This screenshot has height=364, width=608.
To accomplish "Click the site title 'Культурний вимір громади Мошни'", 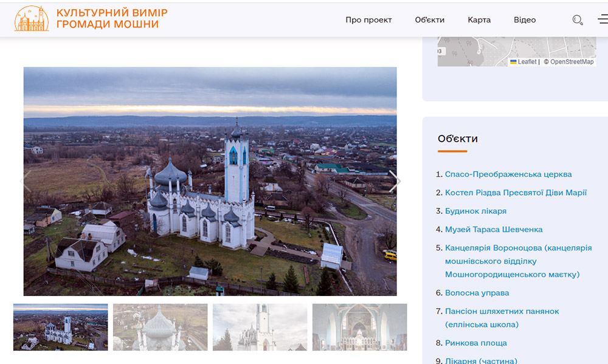I will 112,19.
